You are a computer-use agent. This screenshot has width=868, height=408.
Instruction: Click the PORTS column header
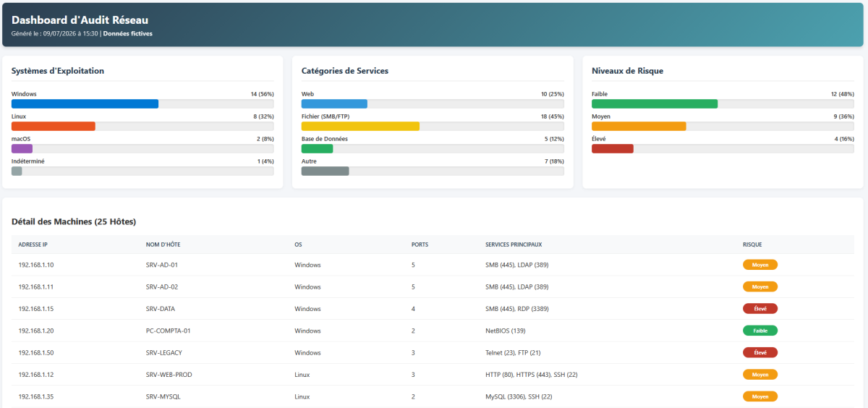(420, 245)
